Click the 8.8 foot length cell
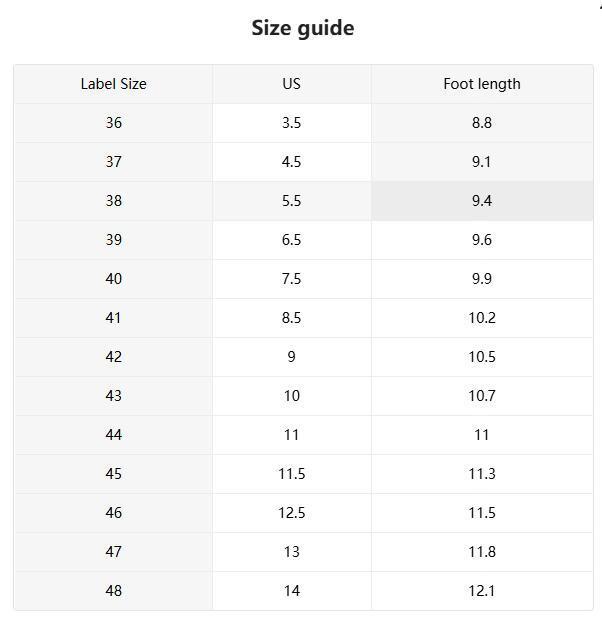The image size is (602, 626). [481, 123]
